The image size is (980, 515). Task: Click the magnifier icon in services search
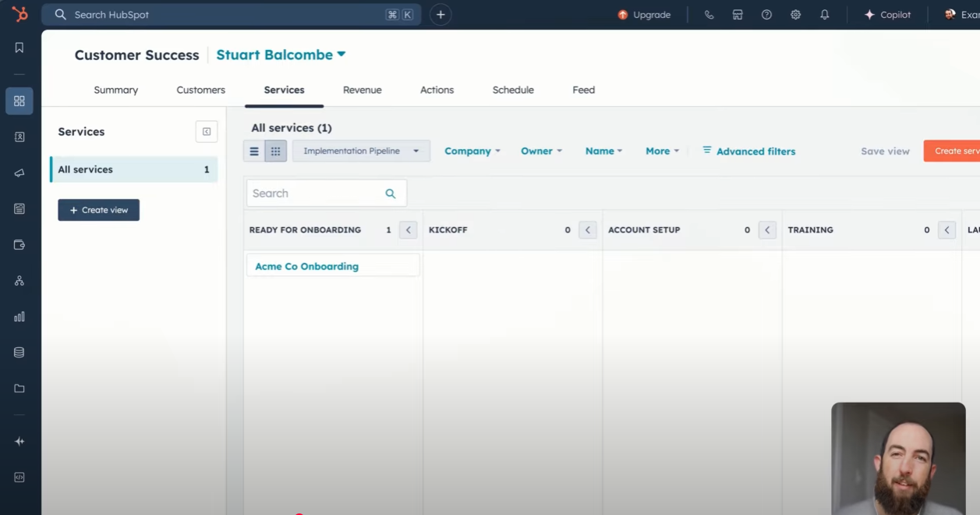391,194
